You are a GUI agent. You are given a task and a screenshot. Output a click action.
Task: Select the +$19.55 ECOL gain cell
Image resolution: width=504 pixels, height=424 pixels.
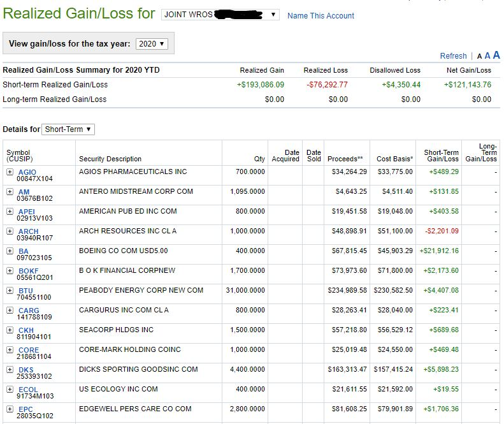click(x=446, y=390)
